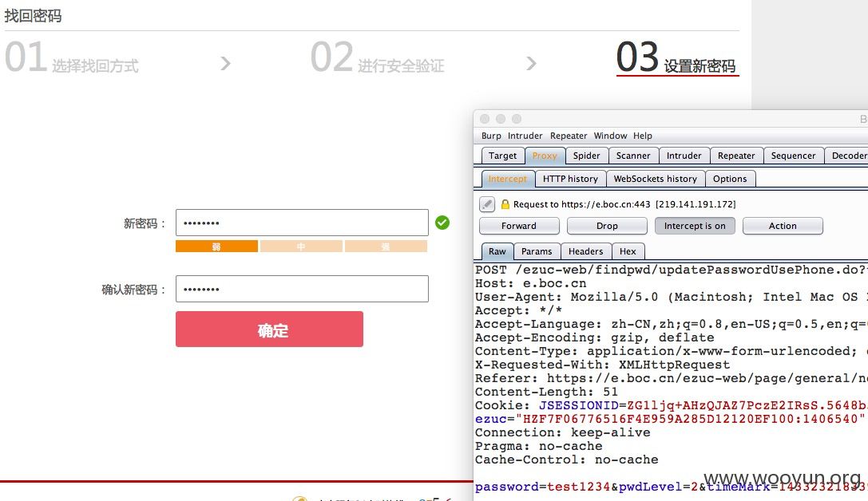Click the pencil edit icon beside the request URL
Viewport: 868px width, 501px height.
487,204
